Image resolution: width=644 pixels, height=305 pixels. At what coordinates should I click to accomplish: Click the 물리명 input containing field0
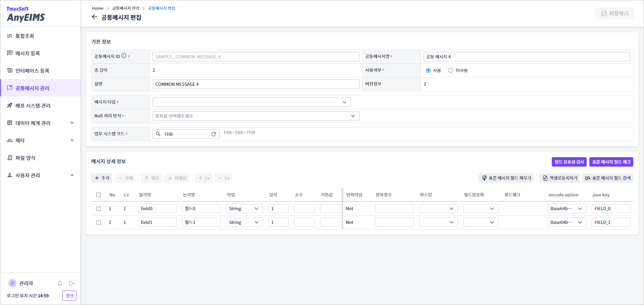click(x=157, y=208)
